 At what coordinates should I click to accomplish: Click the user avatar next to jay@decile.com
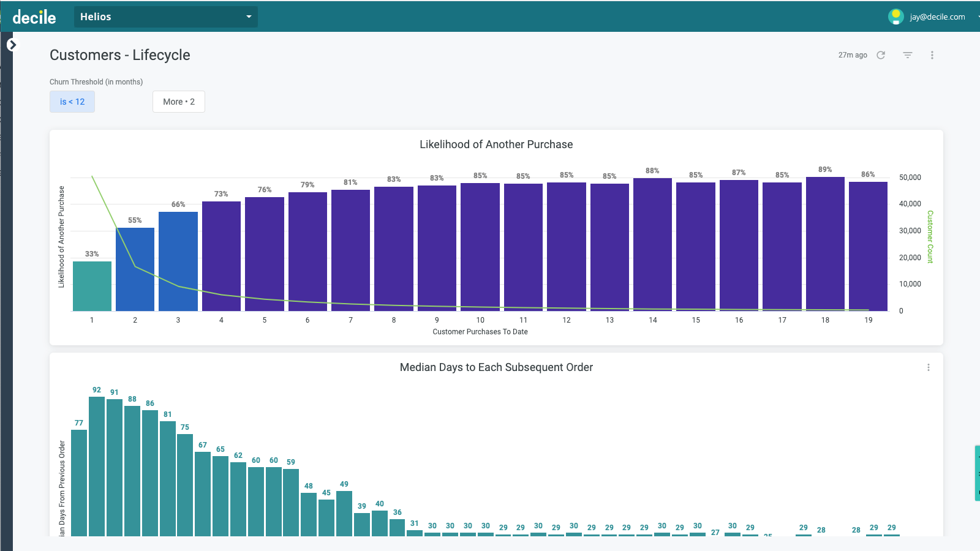point(895,17)
